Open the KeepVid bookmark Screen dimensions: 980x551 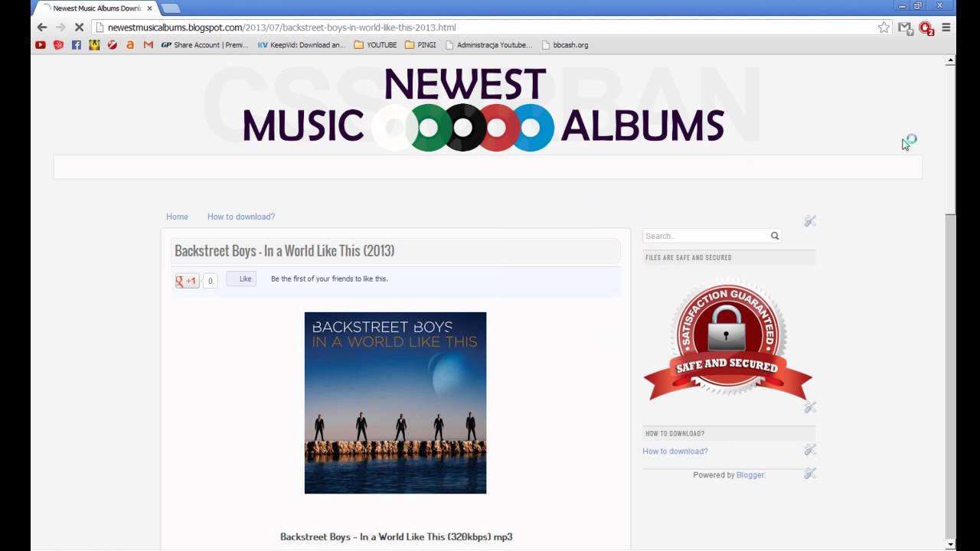[x=302, y=45]
